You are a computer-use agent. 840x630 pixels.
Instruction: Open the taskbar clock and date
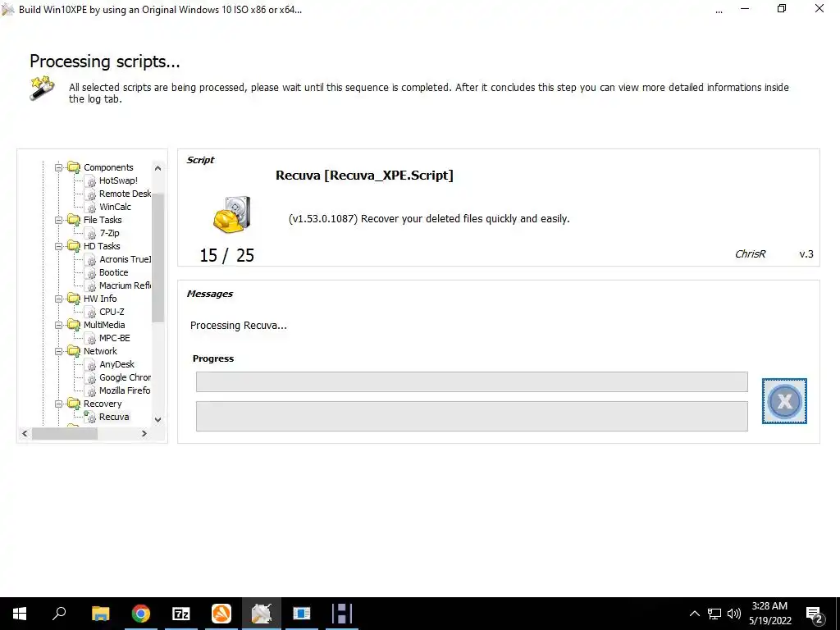pyautogui.click(x=769, y=614)
